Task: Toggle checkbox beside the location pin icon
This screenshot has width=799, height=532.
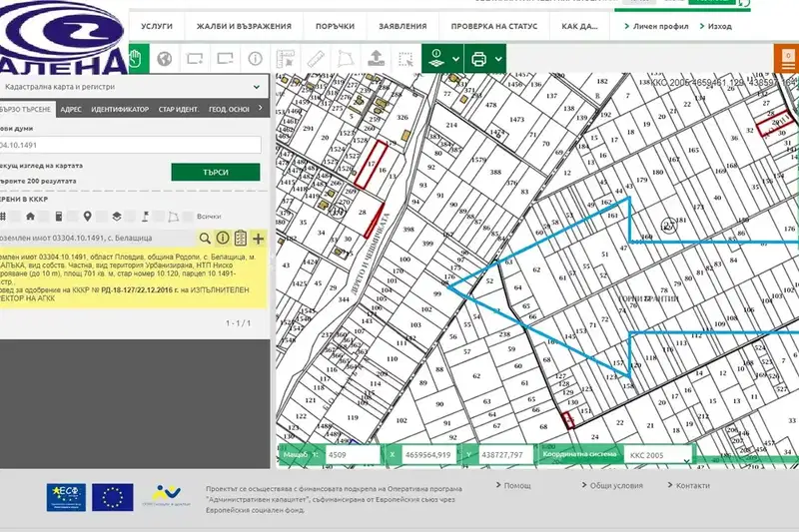Action: 102,217
